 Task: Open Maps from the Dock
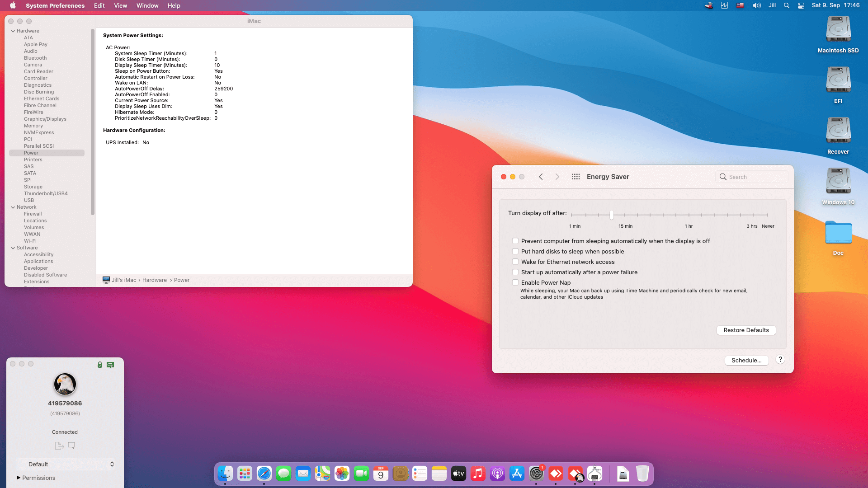click(322, 474)
